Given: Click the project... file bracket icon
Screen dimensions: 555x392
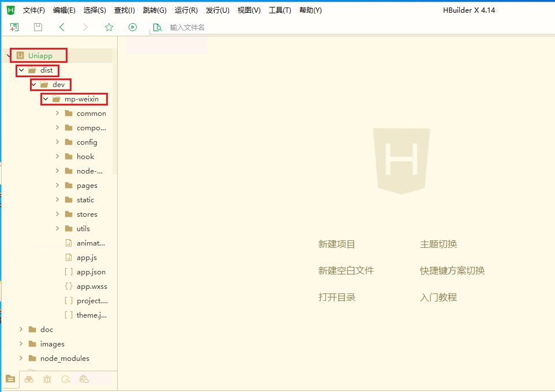Looking at the screenshot, I should [x=69, y=300].
